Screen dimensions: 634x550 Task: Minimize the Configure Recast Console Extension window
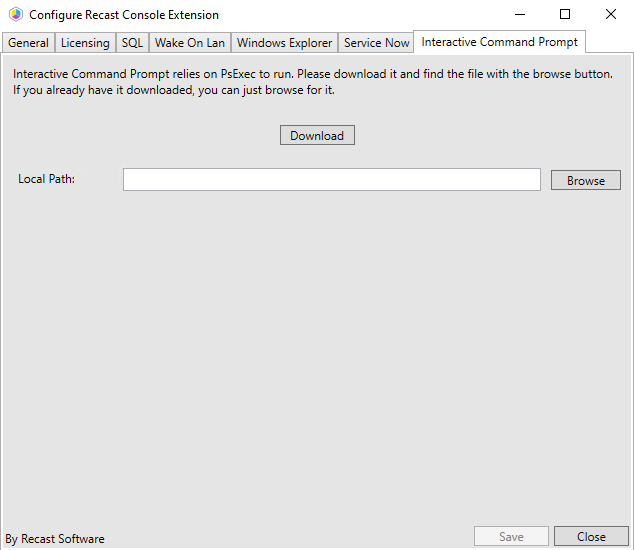tap(520, 15)
